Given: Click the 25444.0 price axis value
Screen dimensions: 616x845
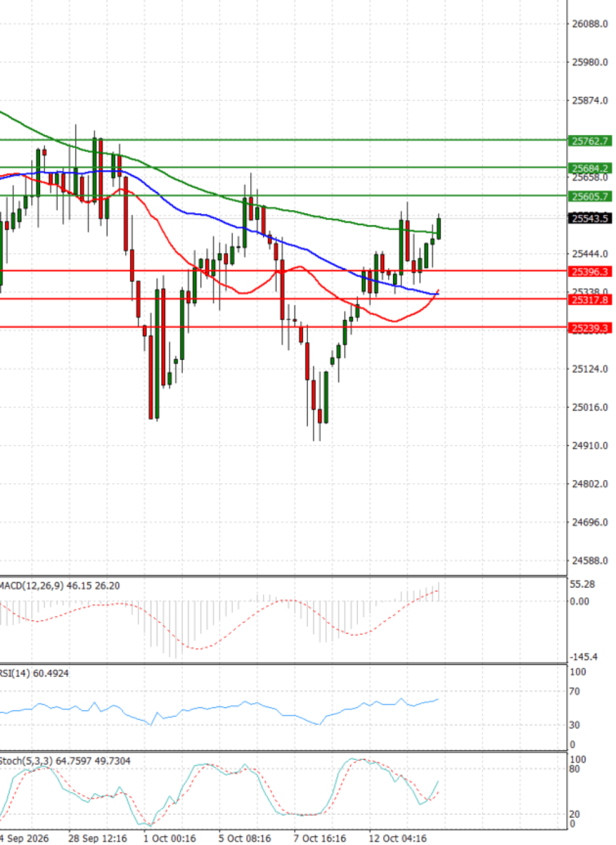Looking at the screenshot, I should [590, 254].
